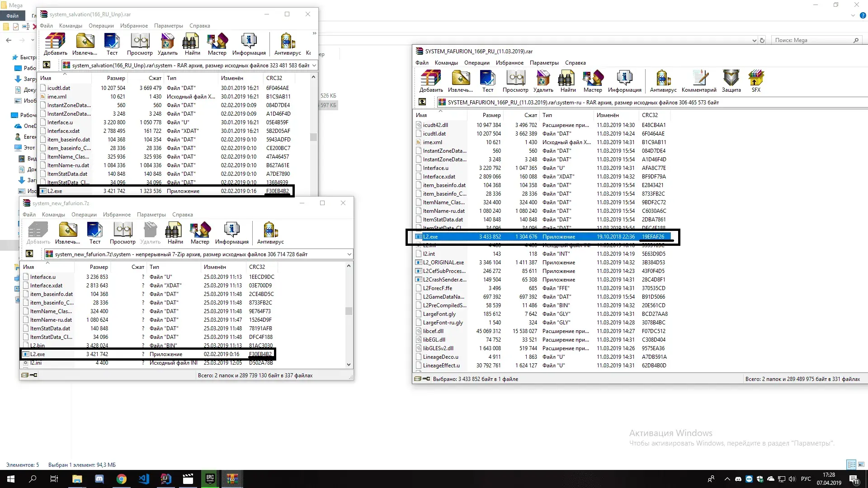Image resolution: width=868 pixels, height=488 pixels.
Task: Select L2_ORIGINAL.exe in SYSTEM_FAFURION window
Action: click(x=542, y=262)
